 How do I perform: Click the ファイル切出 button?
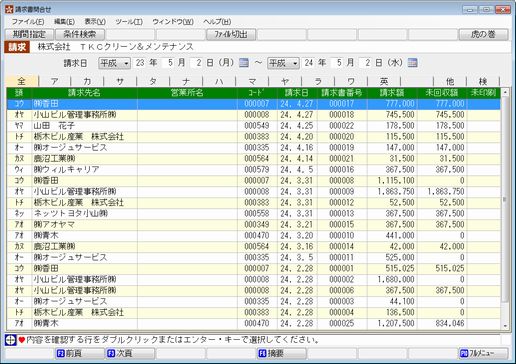[231, 34]
